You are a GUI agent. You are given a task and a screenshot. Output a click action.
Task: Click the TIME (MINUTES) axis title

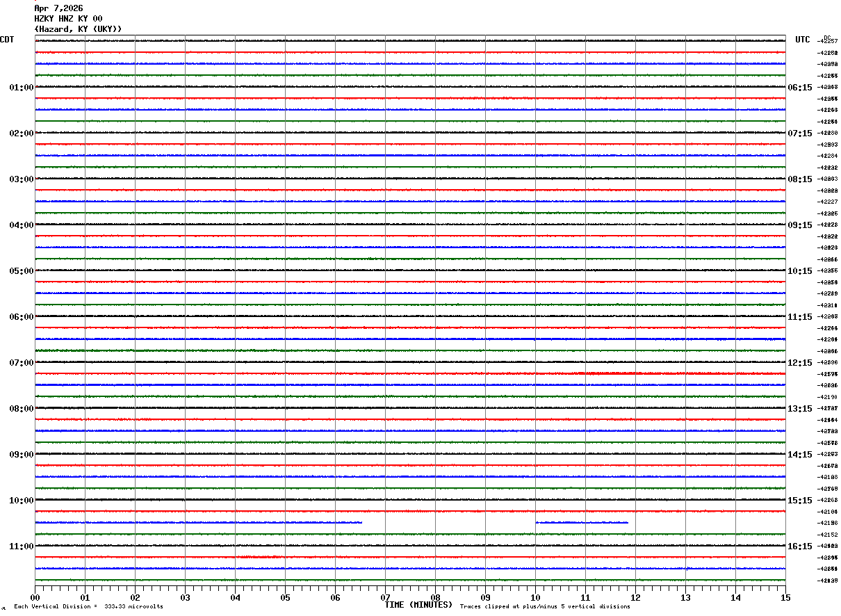pyautogui.click(x=418, y=605)
